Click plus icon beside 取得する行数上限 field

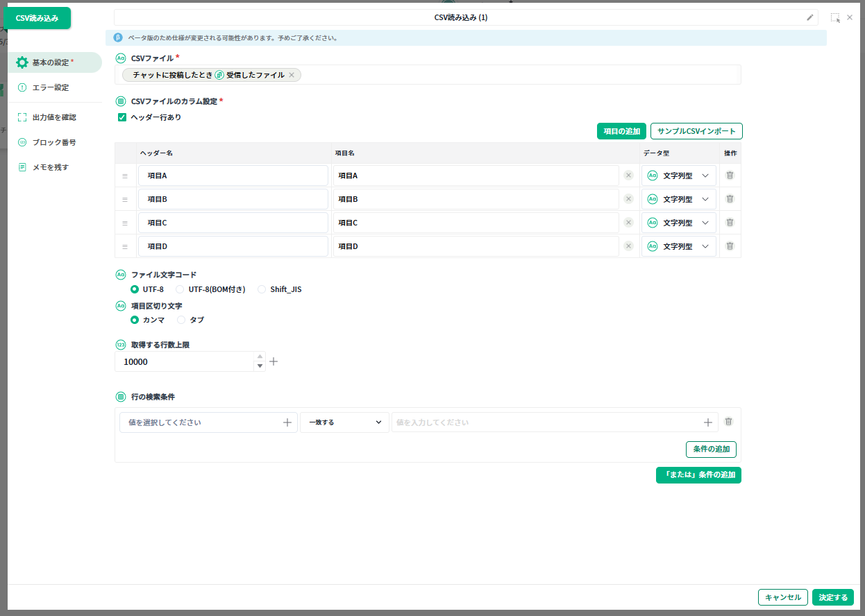pyautogui.click(x=274, y=361)
